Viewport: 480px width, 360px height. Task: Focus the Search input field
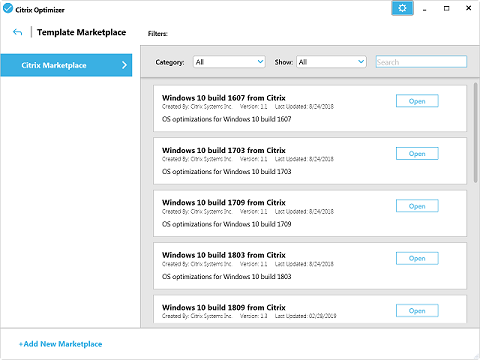pos(421,62)
